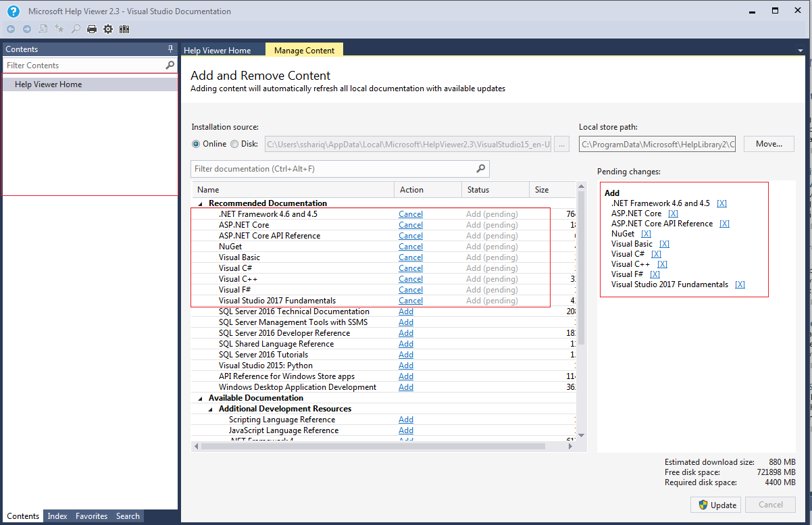The width and height of the screenshot is (812, 525).
Task: Collapse Available Documentation group
Action: (200, 398)
